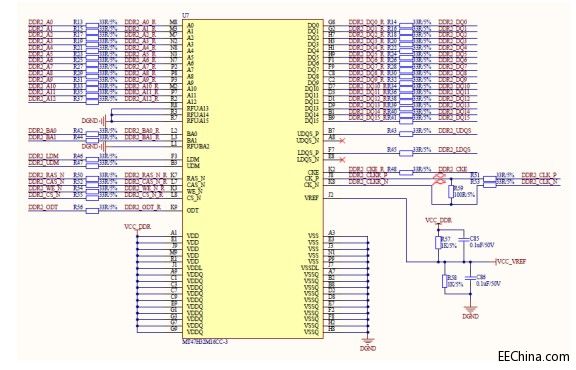Click the R58 resistor symbol near C86
The width and height of the screenshot is (576, 370).
[445, 281]
